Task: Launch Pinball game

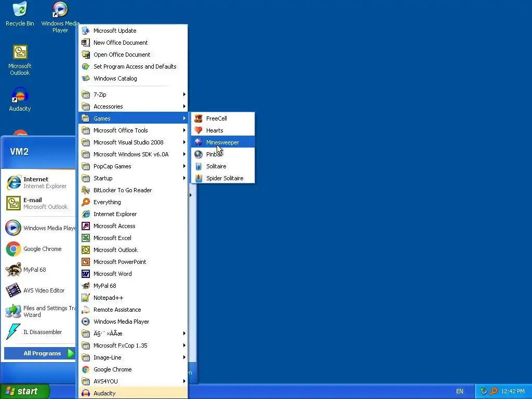Action: (223, 154)
